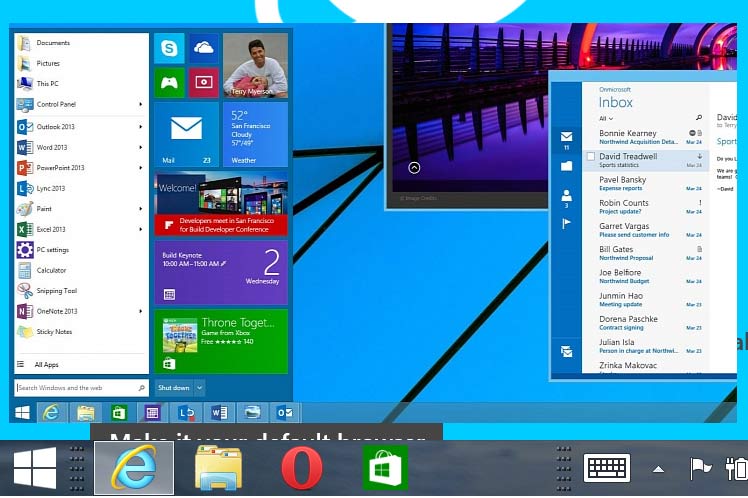748x498 pixels.
Task: Open the Calendar app on inner taskbar
Action: coord(152,413)
